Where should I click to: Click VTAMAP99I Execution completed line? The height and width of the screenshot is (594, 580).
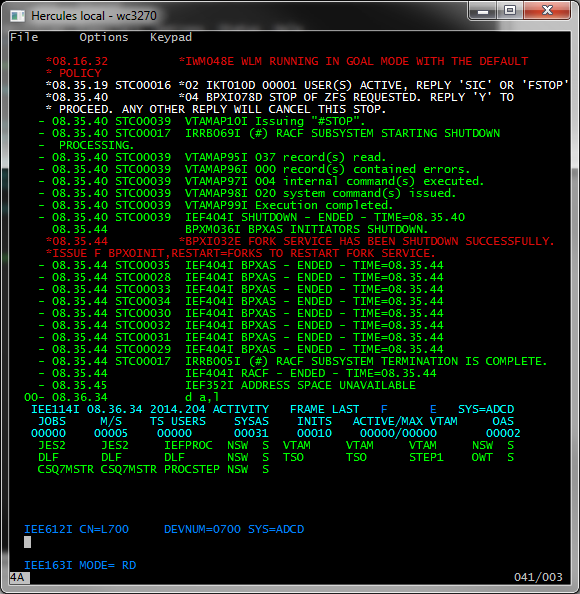[216, 205]
